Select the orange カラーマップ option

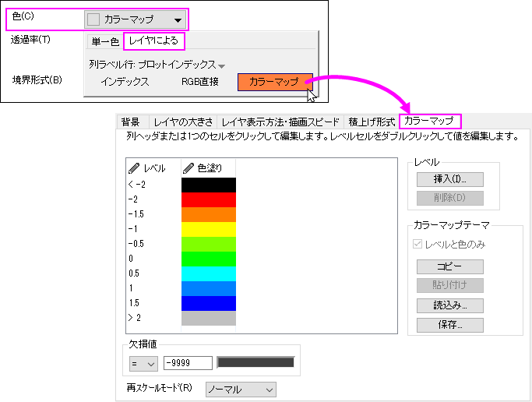tap(275, 82)
